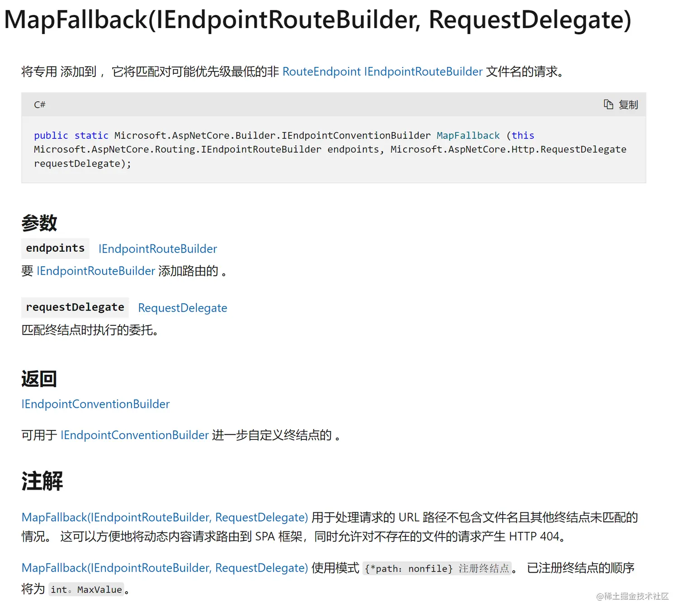The width and height of the screenshot is (684, 616).
Task: Click the 'static' keyword in the code
Action: pos(91,135)
